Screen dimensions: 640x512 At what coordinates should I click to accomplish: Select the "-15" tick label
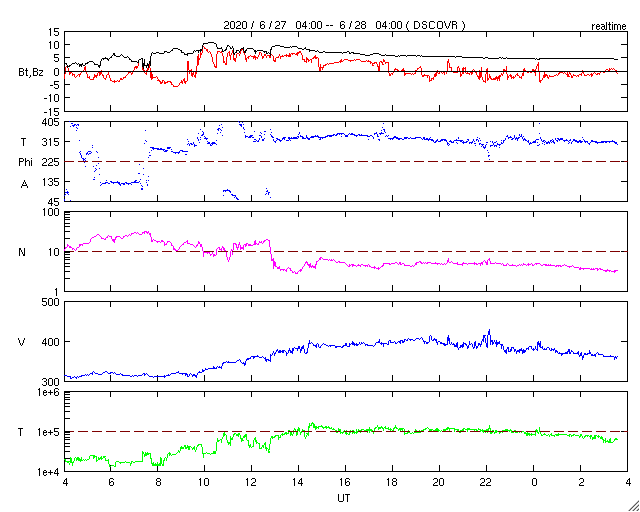pyautogui.click(x=51, y=111)
